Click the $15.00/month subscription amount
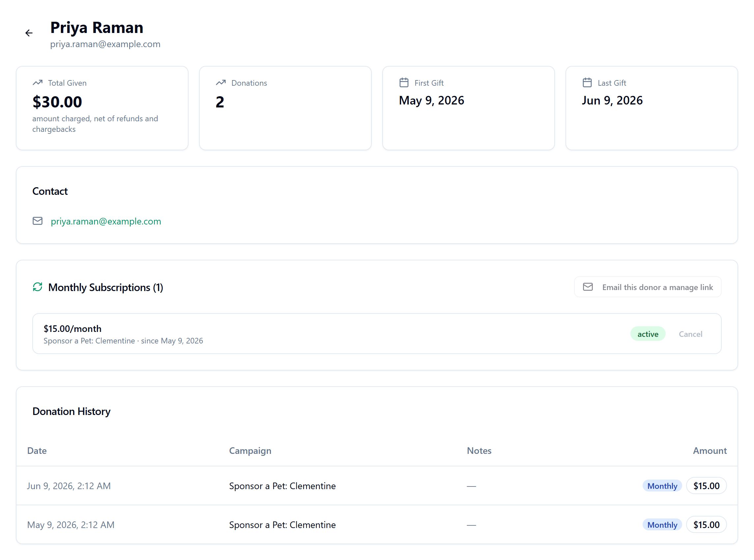754x560 pixels. 72,329
